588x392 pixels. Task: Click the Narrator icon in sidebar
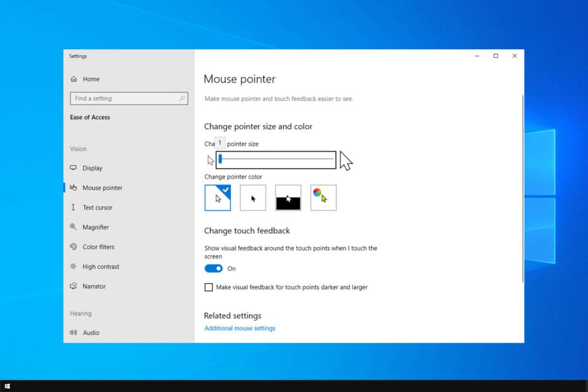click(74, 286)
